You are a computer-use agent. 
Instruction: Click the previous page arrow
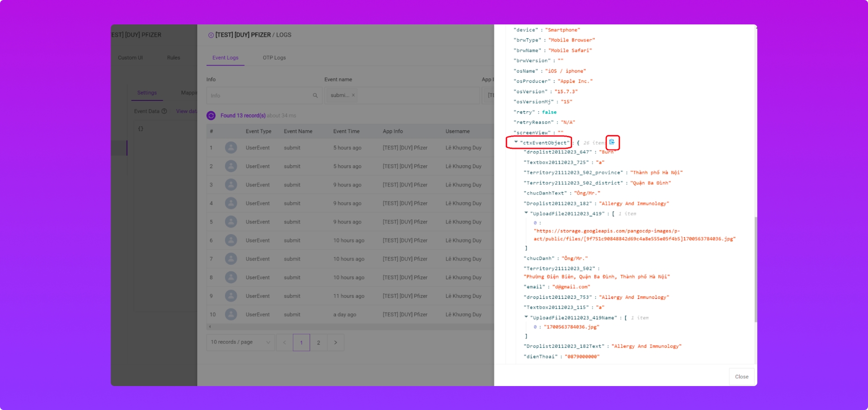[x=284, y=343]
